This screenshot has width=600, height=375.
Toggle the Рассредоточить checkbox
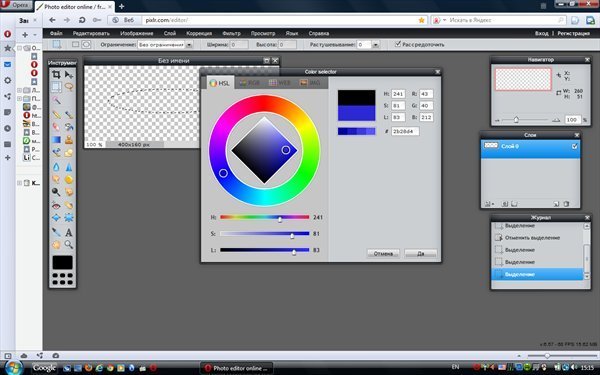click(398, 44)
